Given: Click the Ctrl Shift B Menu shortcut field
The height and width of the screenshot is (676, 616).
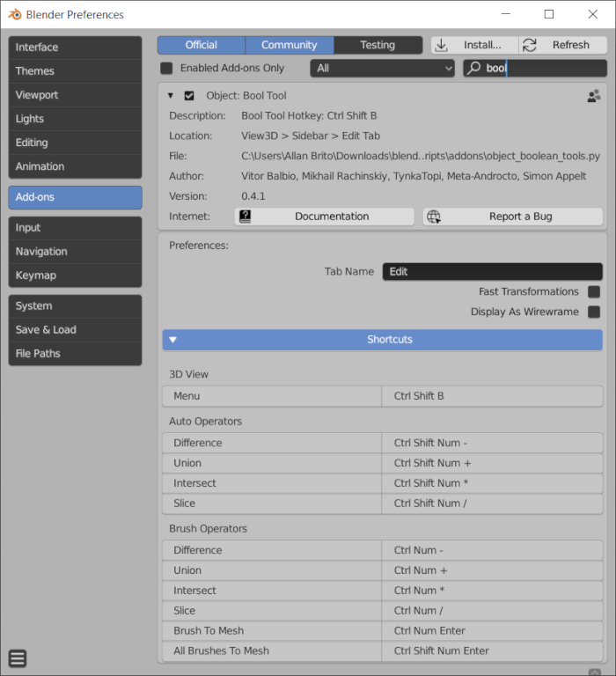Looking at the screenshot, I should pyautogui.click(x=492, y=396).
